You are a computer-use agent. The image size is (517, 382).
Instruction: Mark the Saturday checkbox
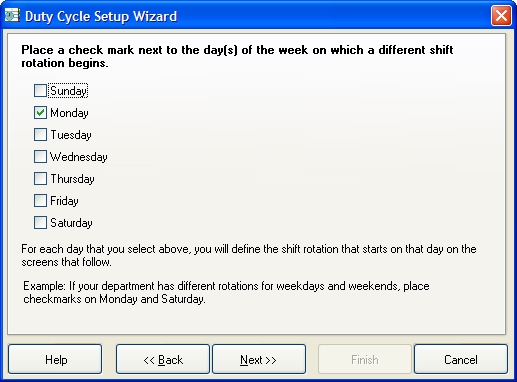pyautogui.click(x=40, y=223)
